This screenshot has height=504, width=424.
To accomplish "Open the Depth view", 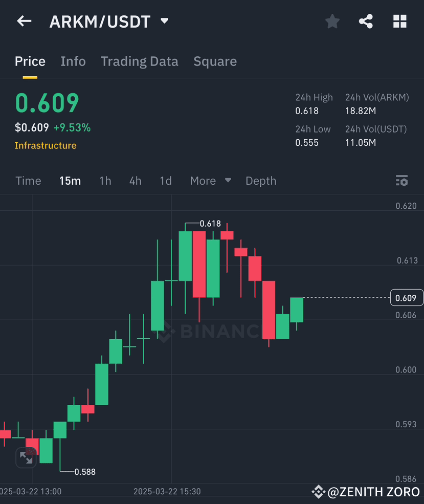I will click(x=261, y=181).
